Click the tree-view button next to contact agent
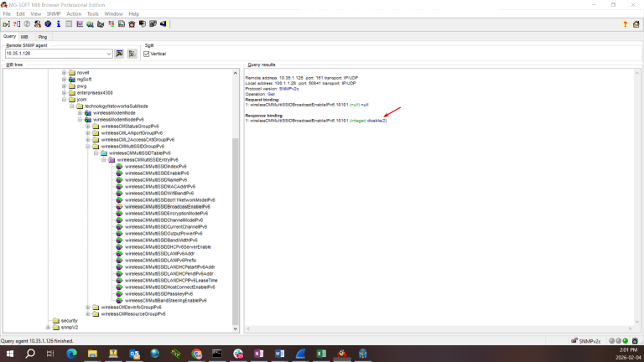This screenshot has width=644, height=362. (x=132, y=54)
